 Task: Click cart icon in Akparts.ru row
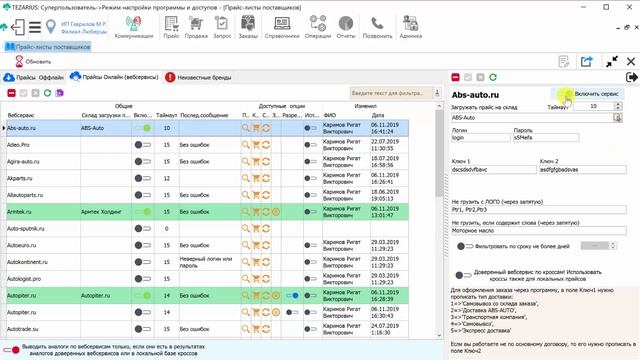coord(256,178)
